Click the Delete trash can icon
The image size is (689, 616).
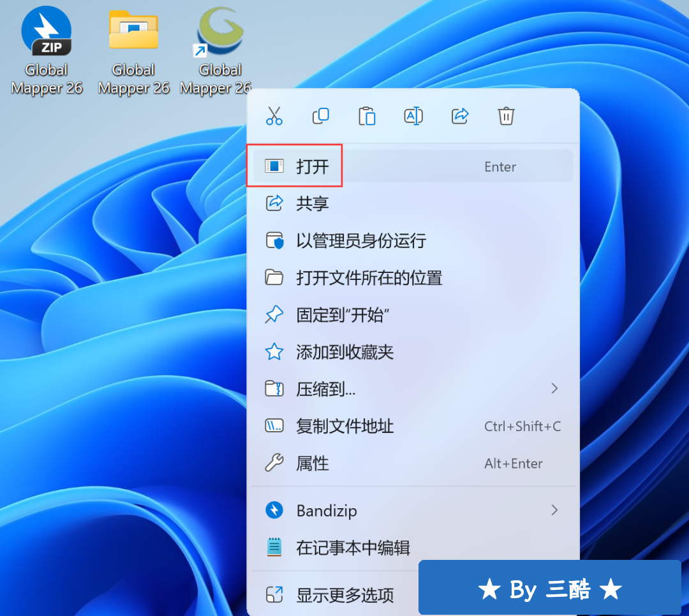click(506, 116)
